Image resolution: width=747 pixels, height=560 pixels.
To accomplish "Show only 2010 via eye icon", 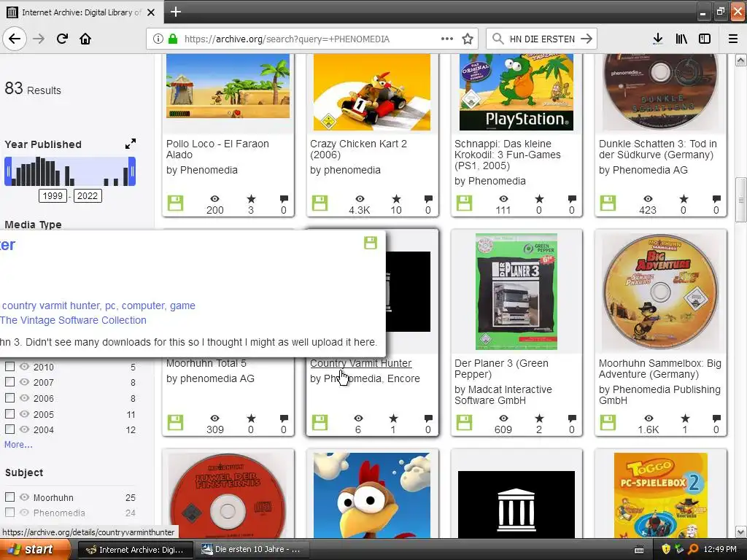I will 24,367.
